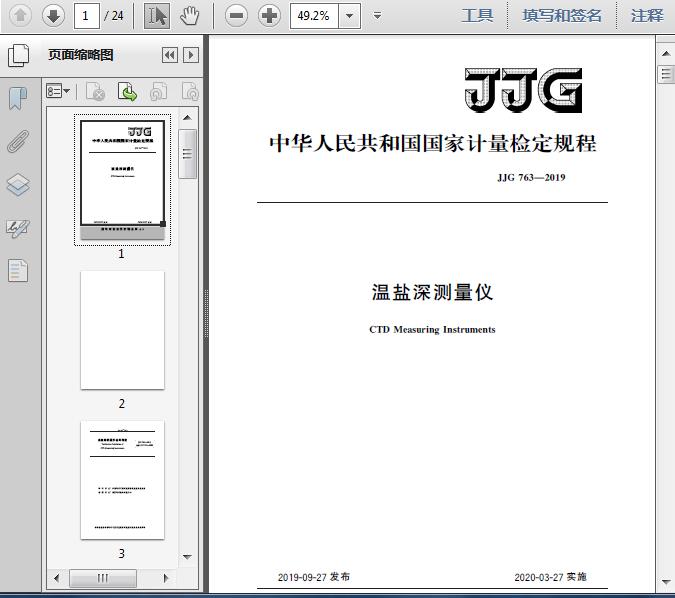Go to the next page arrow
This screenshot has width=675, height=598.
pyautogui.click(x=53, y=15)
